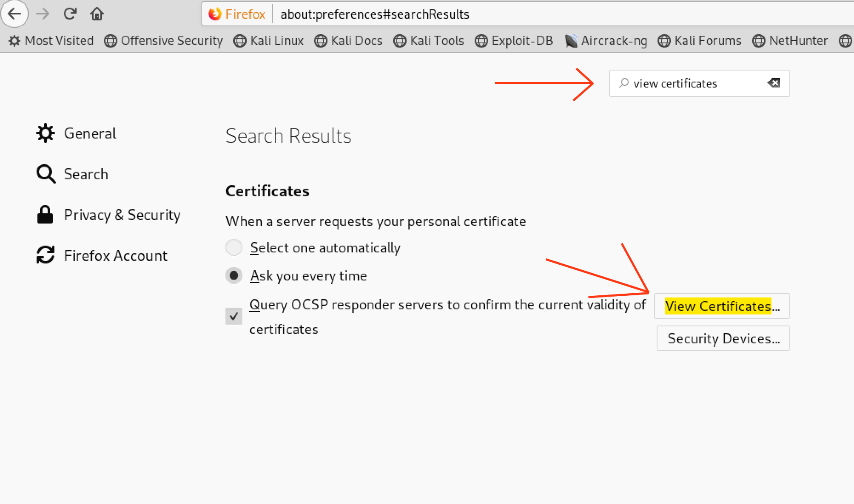Open Aircrack-ng bookmark
854x504 pixels.
[x=606, y=41]
